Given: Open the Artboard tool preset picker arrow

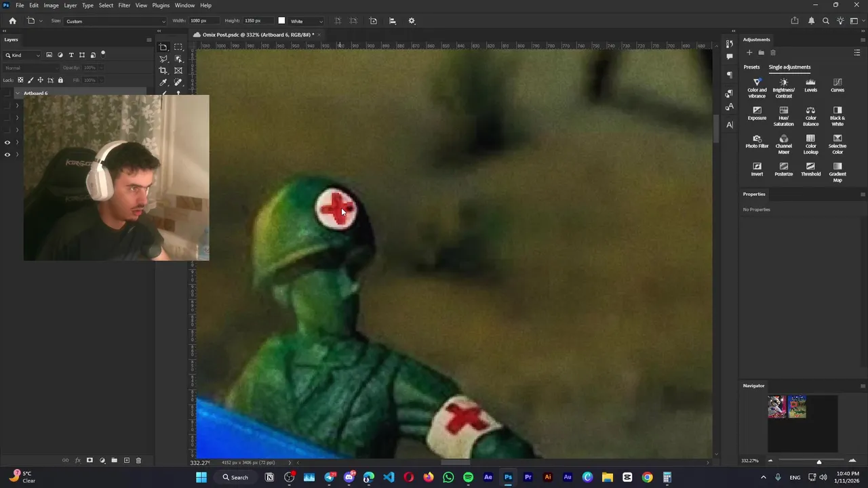Looking at the screenshot, I should (41, 21).
